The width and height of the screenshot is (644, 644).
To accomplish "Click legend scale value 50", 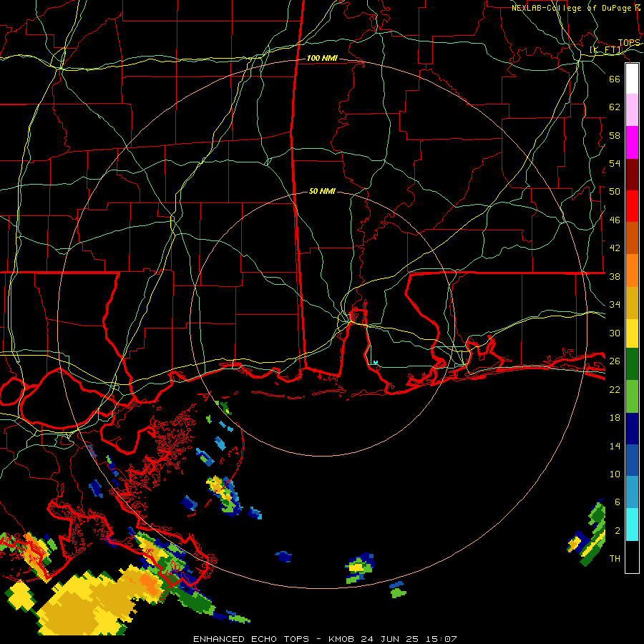I will point(615,192).
